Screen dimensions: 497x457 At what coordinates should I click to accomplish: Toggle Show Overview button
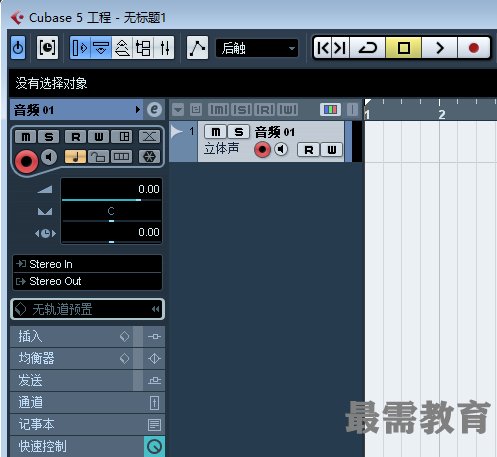pos(122,48)
